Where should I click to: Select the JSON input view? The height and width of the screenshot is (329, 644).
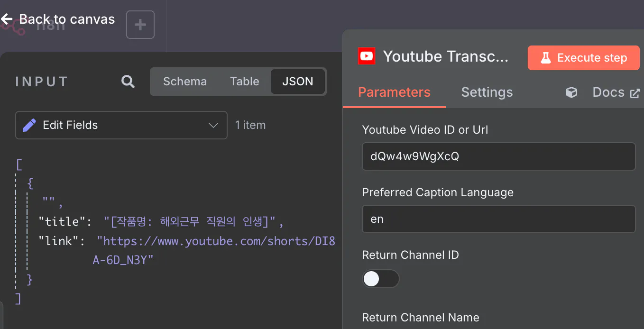pos(298,82)
